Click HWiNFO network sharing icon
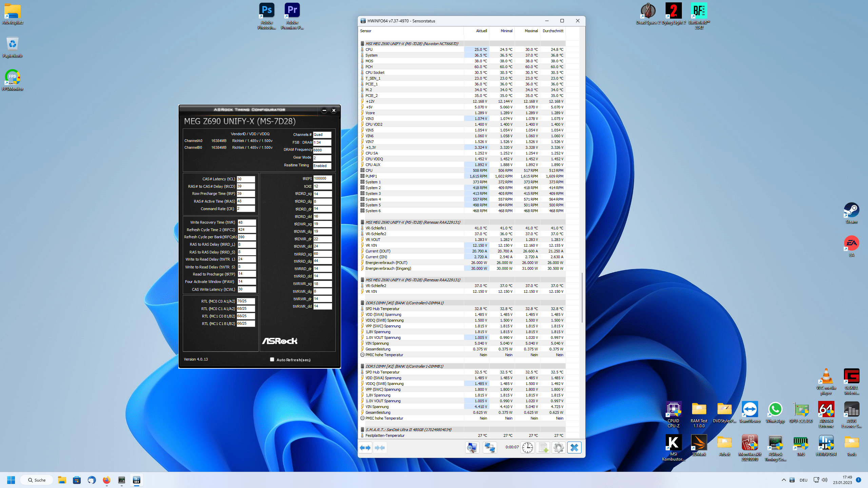 (x=490, y=448)
